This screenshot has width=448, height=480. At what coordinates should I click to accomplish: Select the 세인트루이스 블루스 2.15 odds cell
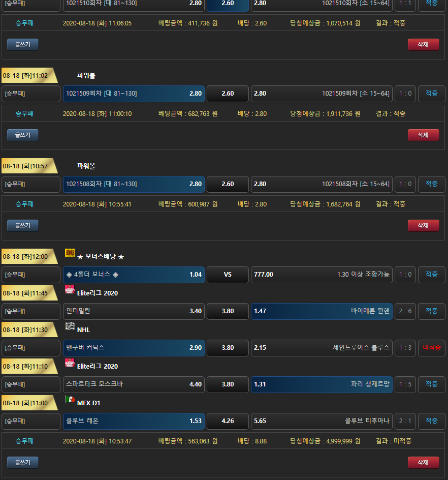coord(322,348)
